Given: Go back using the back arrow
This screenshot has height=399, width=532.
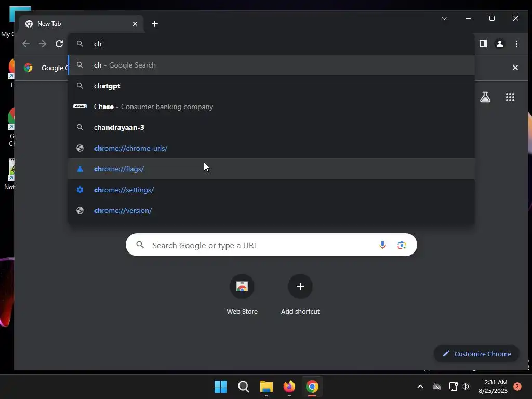Looking at the screenshot, I should coord(26,44).
